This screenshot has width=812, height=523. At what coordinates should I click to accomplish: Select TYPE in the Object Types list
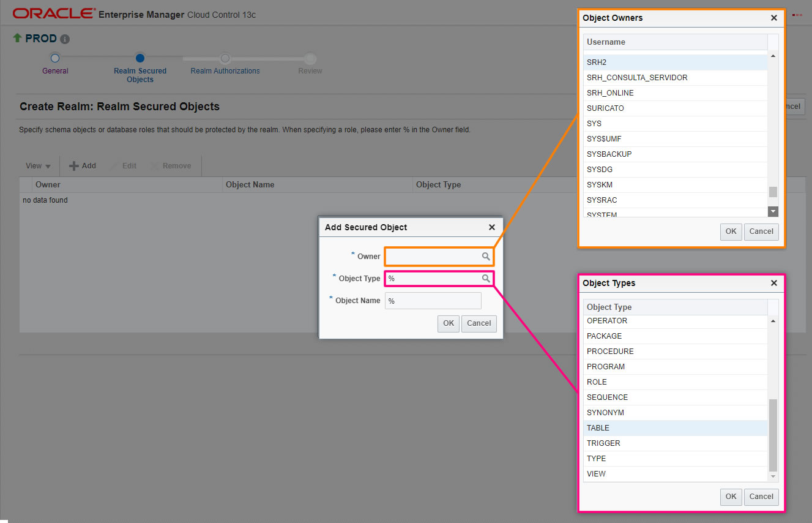676,459
